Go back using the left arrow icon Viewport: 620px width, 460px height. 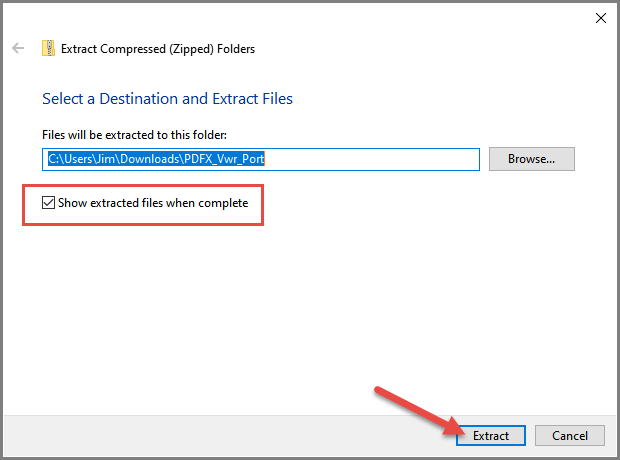click(18, 48)
